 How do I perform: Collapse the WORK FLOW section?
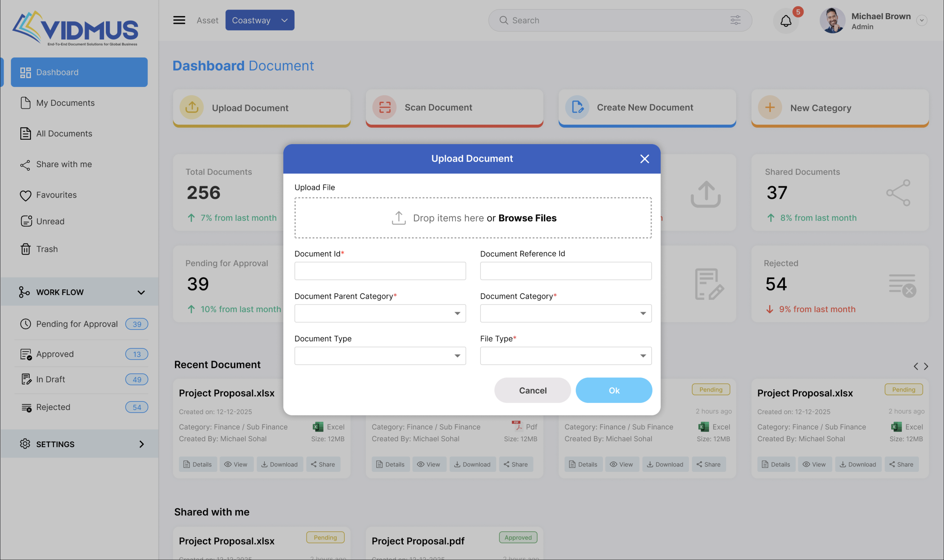(141, 292)
